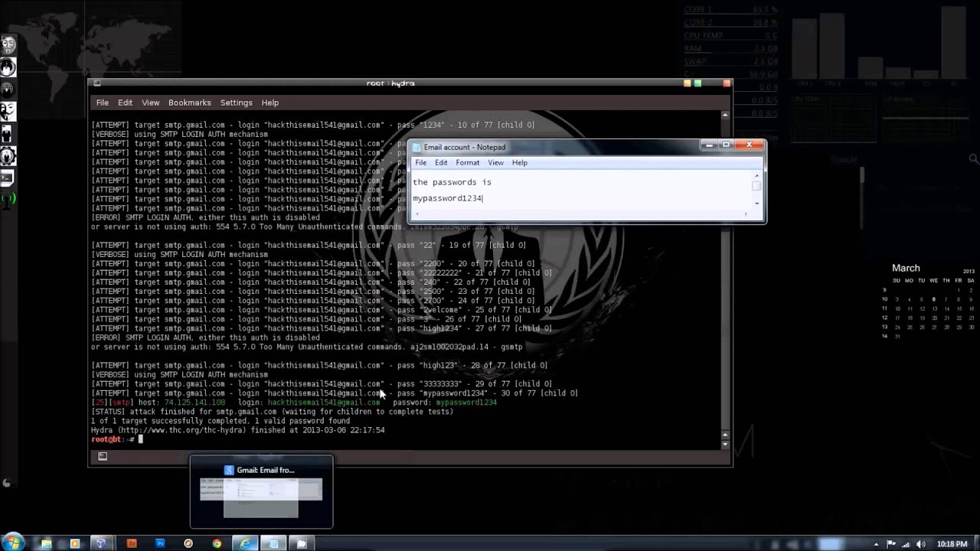Open the Action Center flag icon
The image size is (980, 551).
(x=890, y=544)
